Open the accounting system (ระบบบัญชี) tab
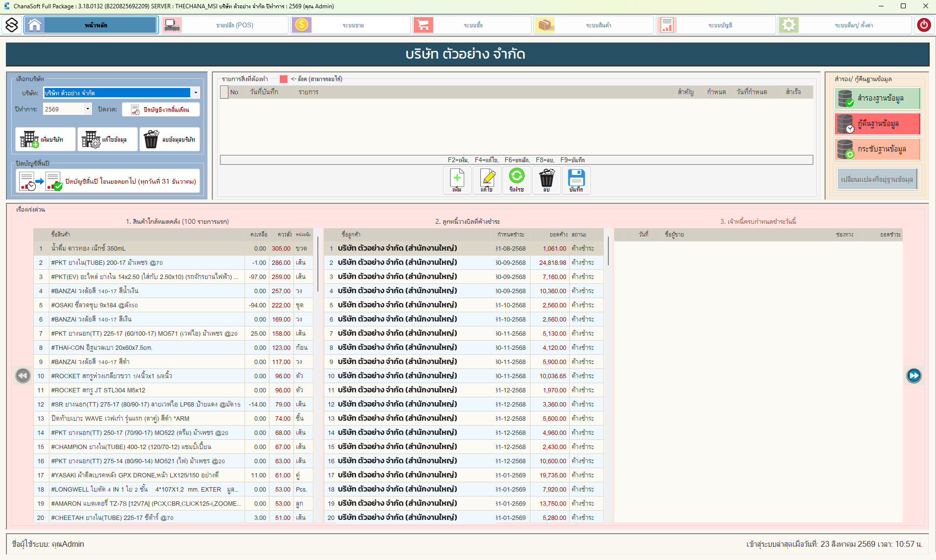This screenshot has height=560, width=936. (x=716, y=25)
